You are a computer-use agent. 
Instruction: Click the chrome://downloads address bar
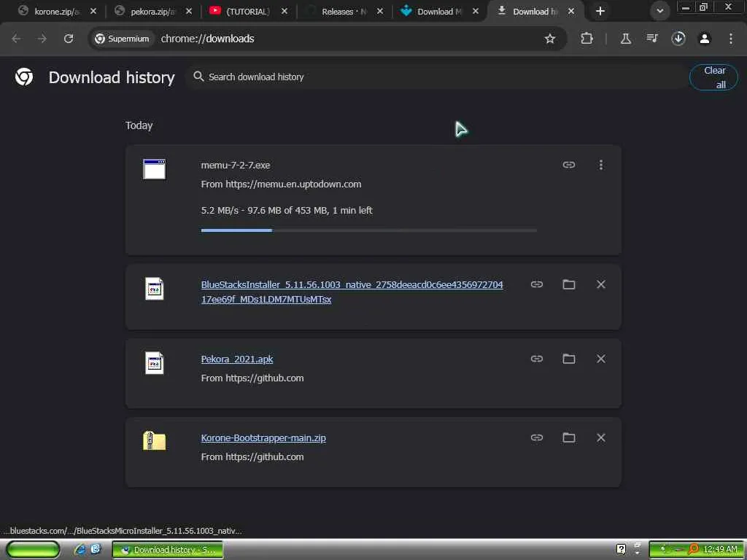point(207,39)
